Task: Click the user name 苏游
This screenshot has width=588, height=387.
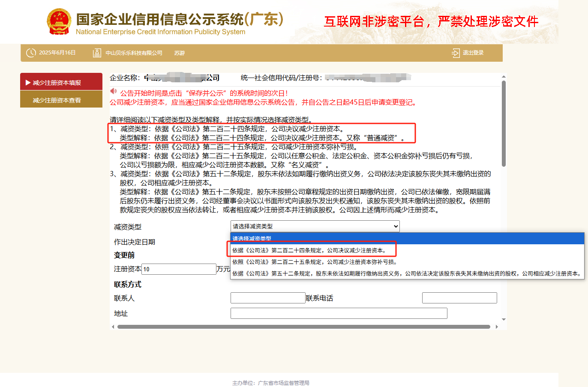Action: (x=179, y=53)
